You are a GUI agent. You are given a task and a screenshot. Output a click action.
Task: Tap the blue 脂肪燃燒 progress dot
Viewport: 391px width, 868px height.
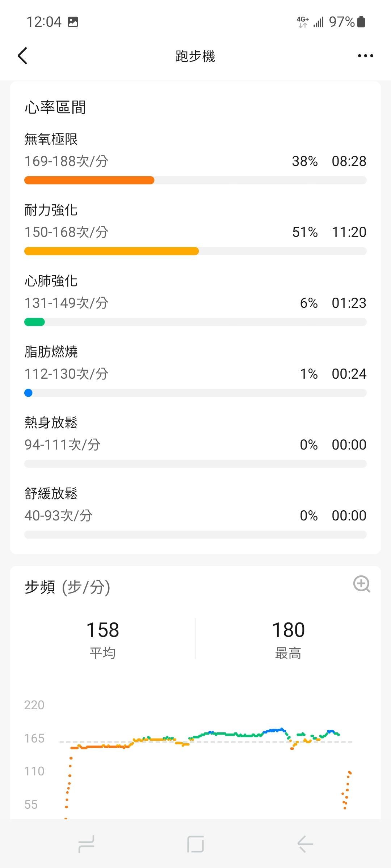pos(28,393)
